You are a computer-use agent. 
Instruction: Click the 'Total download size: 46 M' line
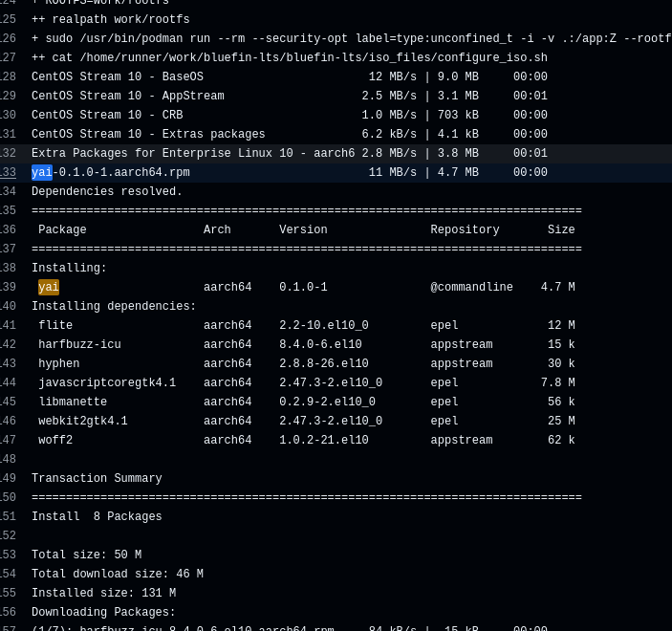118,575
